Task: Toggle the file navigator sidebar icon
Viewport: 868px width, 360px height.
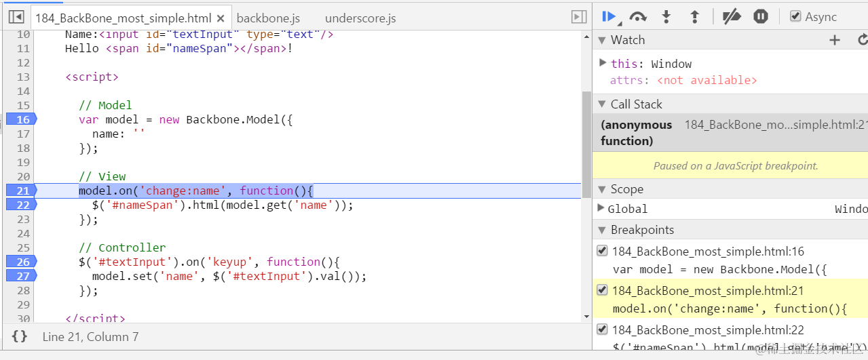Action: pos(17,17)
